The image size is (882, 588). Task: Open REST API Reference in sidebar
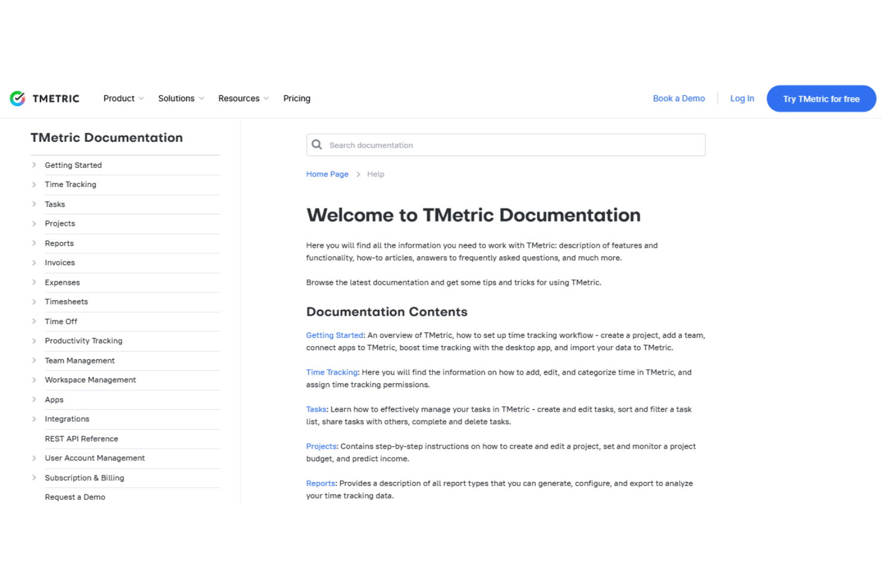point(82,438)
